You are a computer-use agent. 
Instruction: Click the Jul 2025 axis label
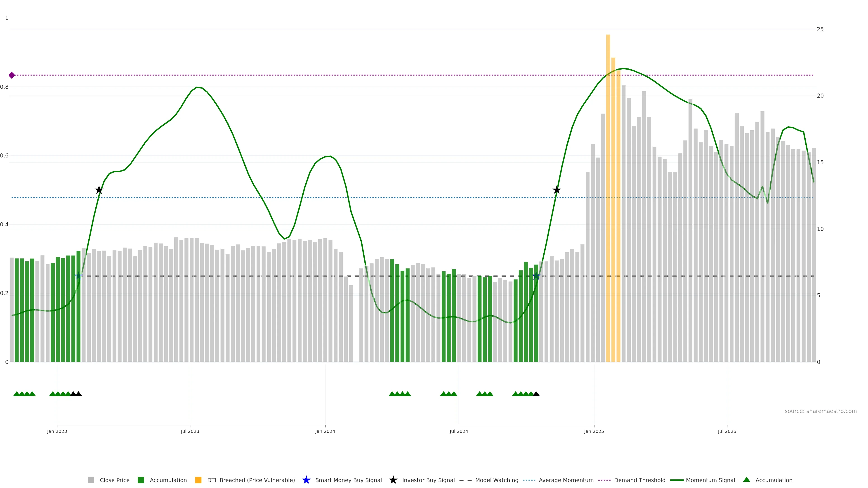727,431
